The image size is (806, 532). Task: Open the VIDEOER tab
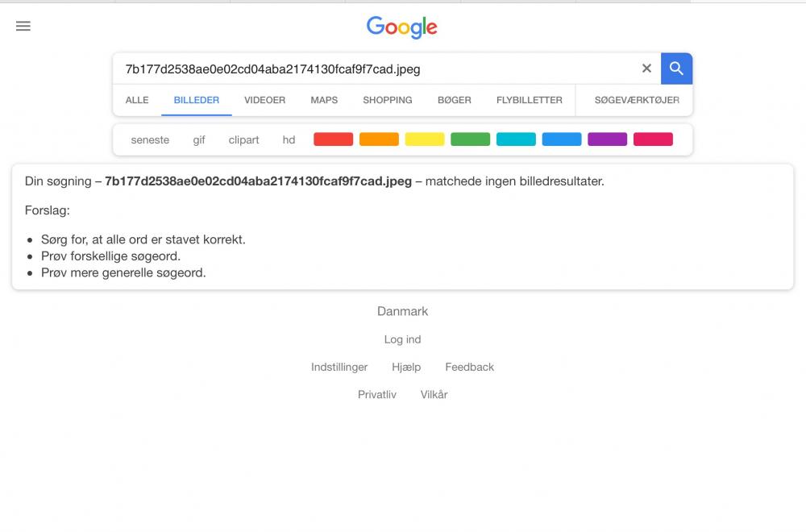[264, 100]
